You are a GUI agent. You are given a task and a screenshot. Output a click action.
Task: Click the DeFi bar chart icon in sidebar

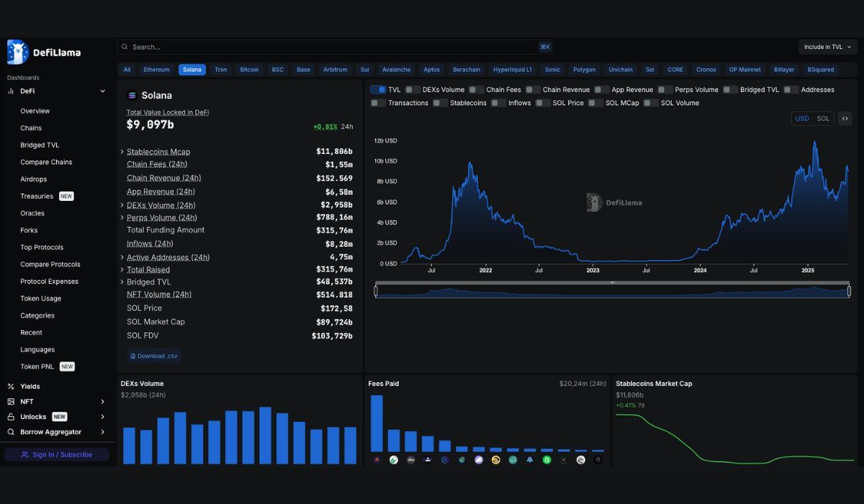tap(12, 91)
